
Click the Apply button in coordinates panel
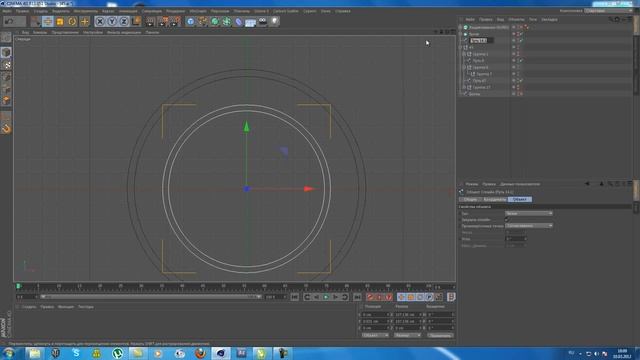440,336
